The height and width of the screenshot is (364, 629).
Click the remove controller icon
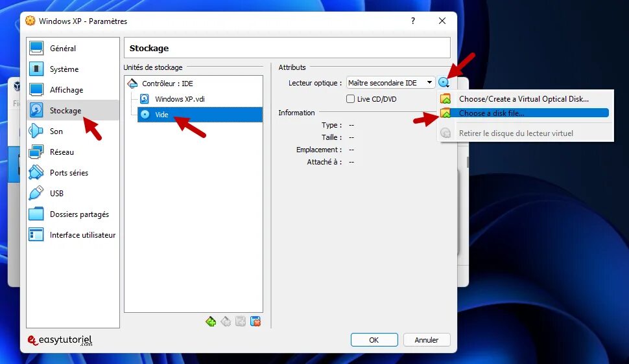click(x=226, y=321)
